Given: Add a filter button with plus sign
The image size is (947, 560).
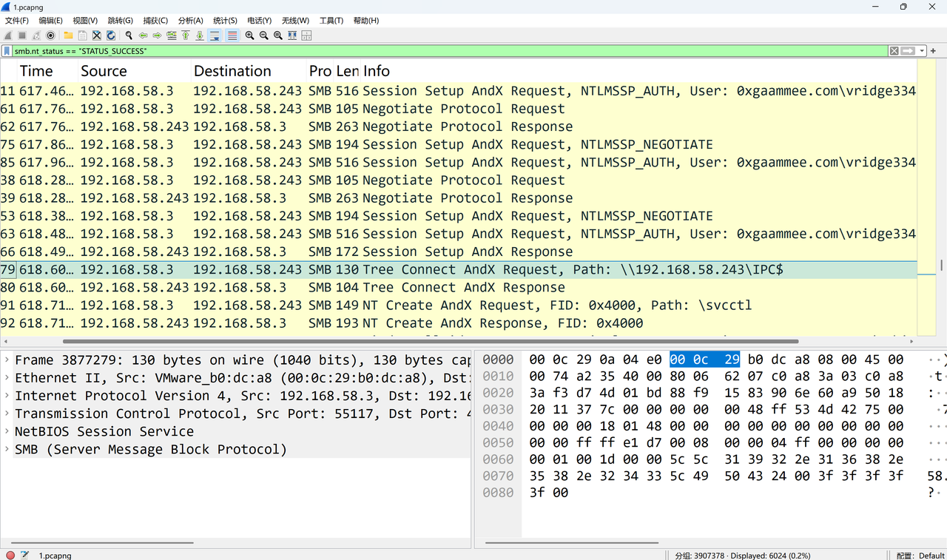Looking at the screenshot, I should pyautogui.click(x=934, y=51).
